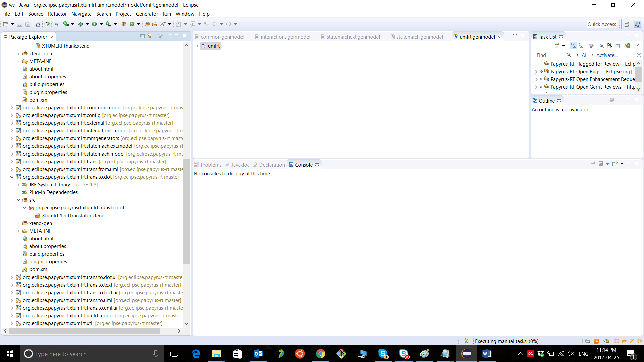This screenshot has height=362, width=644.
Task: Toggle Link with Editor in Package Explorer
Action: pos(150,36)
